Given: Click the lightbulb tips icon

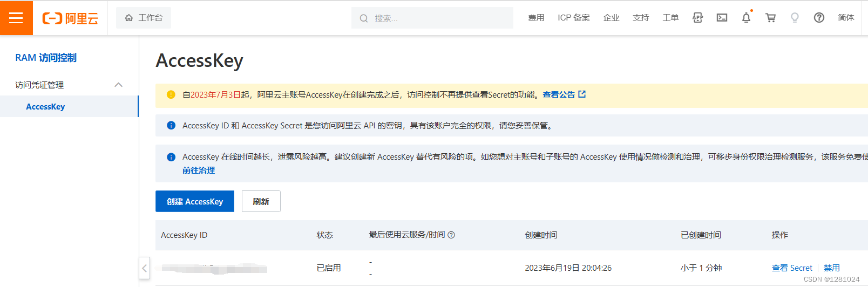Looking at the screenshot, I should pos(795,18).
